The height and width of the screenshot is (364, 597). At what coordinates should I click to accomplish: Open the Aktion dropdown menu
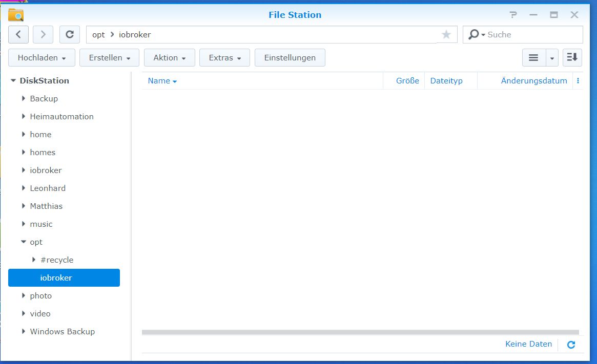click(x=170, y=58)
